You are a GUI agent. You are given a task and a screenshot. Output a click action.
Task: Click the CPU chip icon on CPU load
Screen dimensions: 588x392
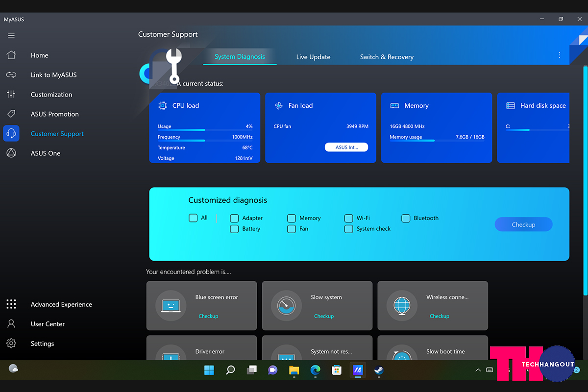coord(163,105)
